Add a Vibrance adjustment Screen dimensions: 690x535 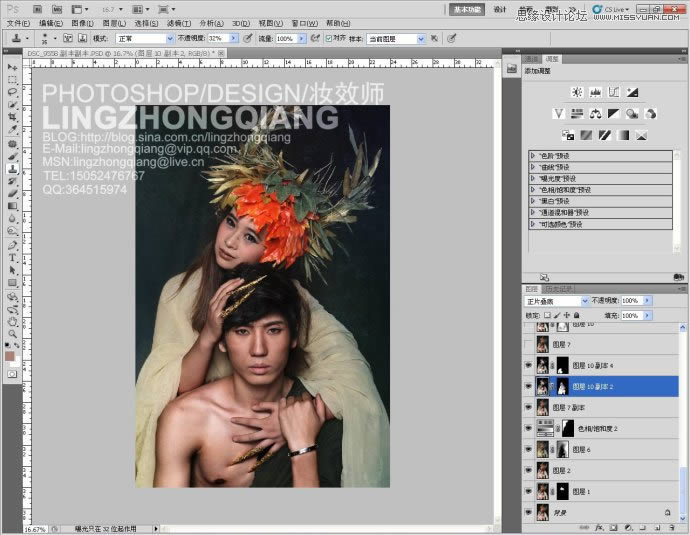point(558,114)
